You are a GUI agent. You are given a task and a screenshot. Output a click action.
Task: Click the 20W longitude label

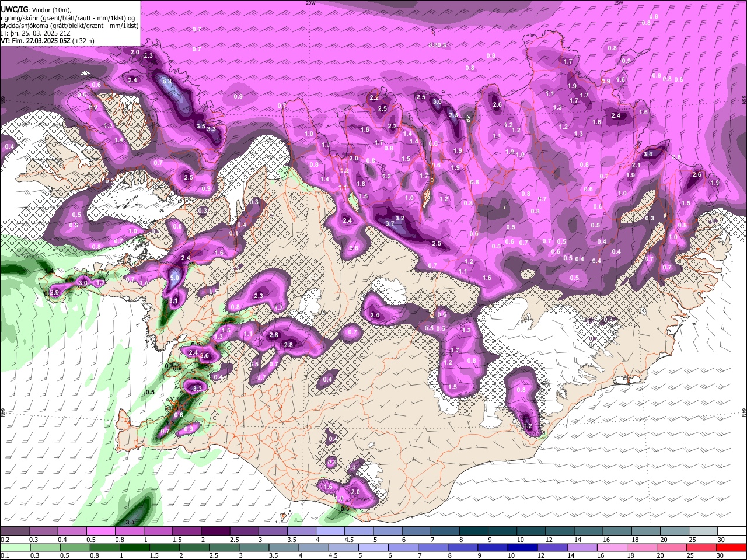click(x=310, y=3)
